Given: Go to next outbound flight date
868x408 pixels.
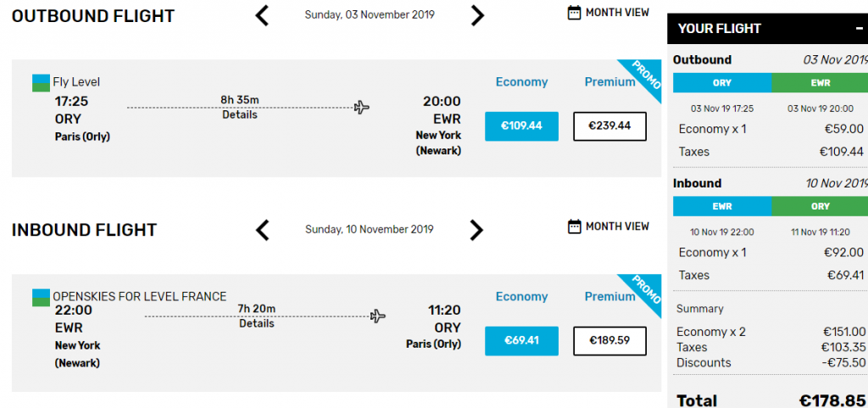Looking at the screenshot, I should click(x=477, y=15).
